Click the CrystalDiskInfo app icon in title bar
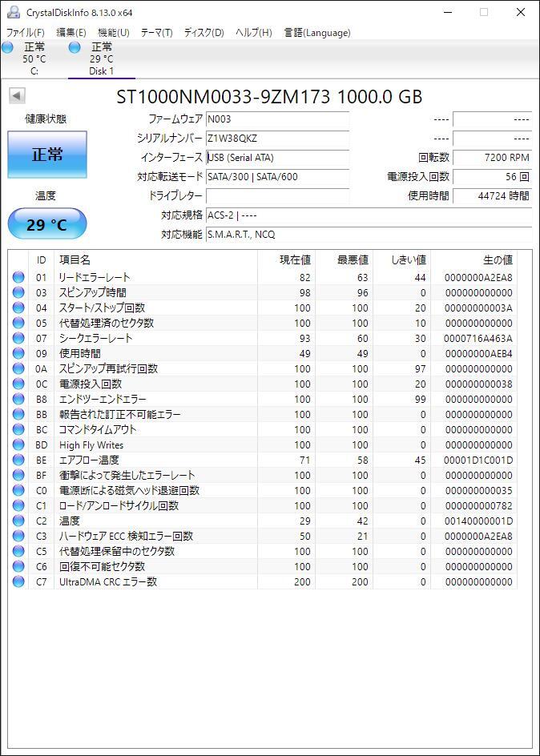This screenshot has height=756, width=540. coord(14,12)
